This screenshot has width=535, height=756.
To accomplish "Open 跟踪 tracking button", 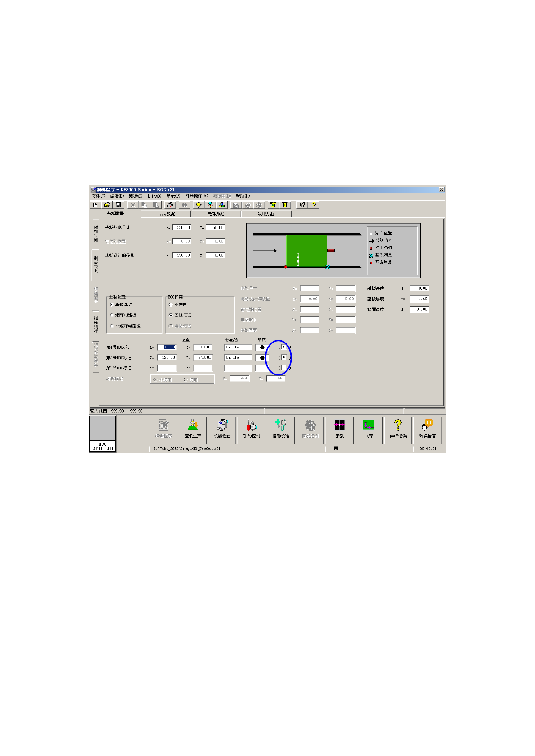I will 368,430.
